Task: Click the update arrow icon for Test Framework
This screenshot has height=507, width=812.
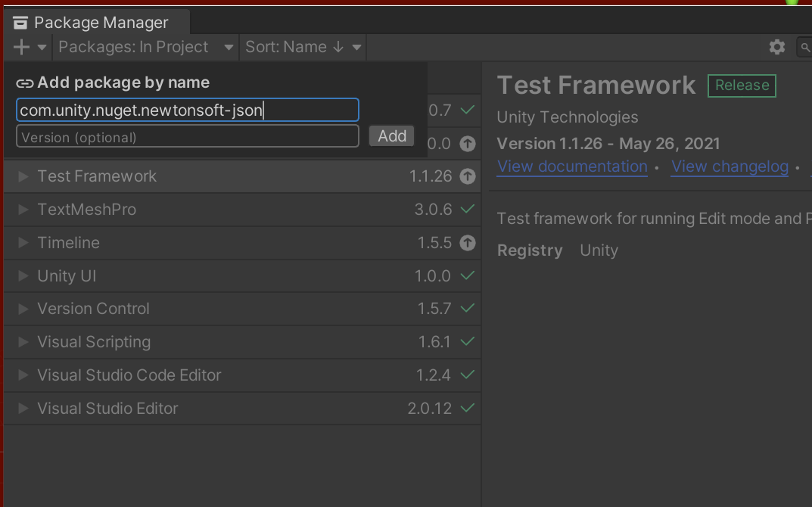Action: click(467, 176)
